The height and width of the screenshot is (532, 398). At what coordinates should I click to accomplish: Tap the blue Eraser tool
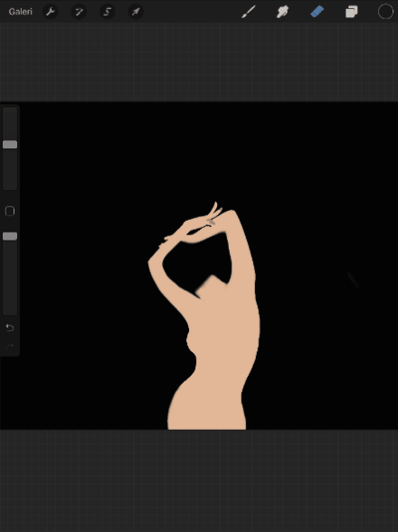317,12
